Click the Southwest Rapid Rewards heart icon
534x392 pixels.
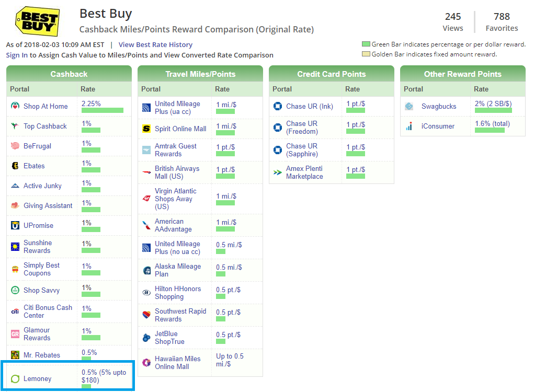tap(146, 315)
